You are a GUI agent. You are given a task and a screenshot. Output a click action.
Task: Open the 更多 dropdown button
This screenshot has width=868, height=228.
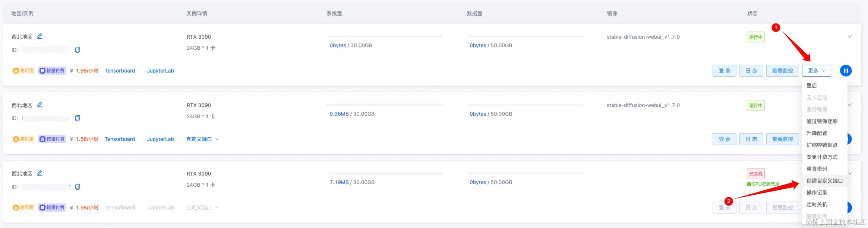click(x=816, y=71)
